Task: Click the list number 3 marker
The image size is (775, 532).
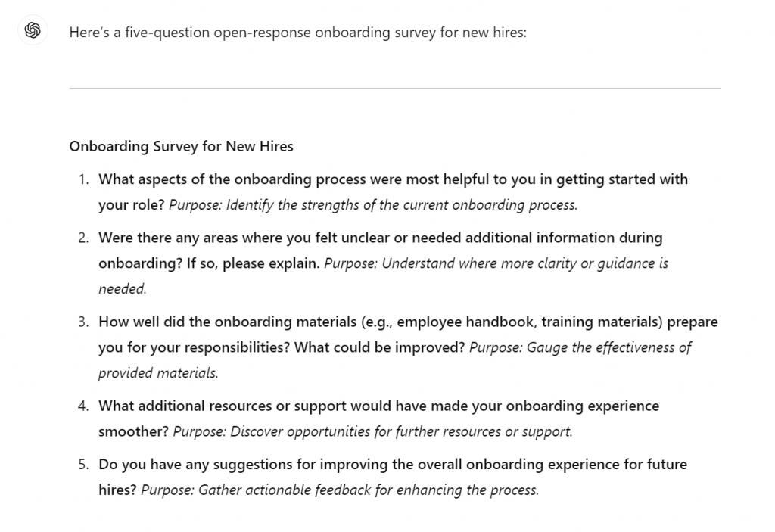Action: tap(83, 322)
